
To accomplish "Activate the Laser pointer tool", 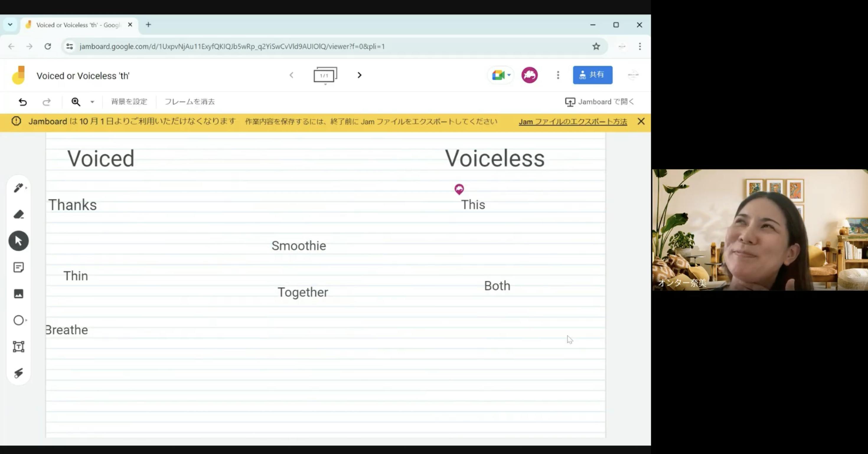I will coord(19,373).
